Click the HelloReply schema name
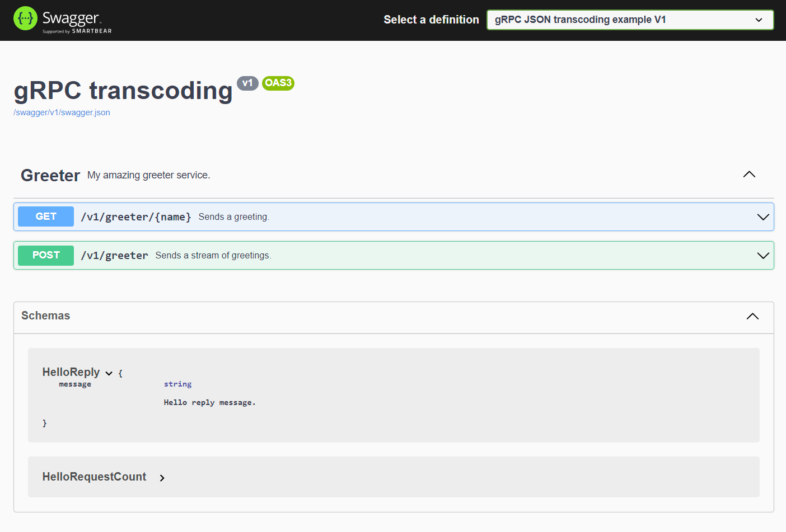 click(x=72, y=372)
